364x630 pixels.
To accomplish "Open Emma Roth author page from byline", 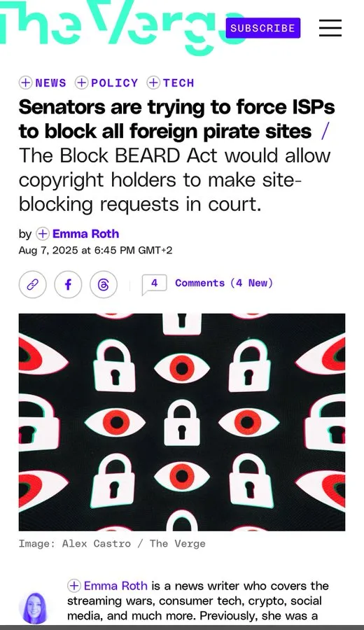I will pyautogui.click(x=85, y=233).
